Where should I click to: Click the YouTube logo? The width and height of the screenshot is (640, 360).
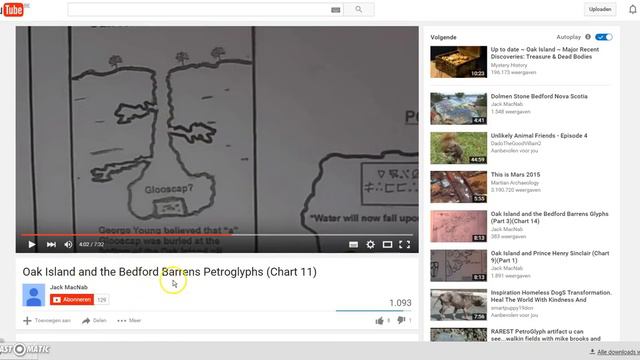tap(12, 9)
